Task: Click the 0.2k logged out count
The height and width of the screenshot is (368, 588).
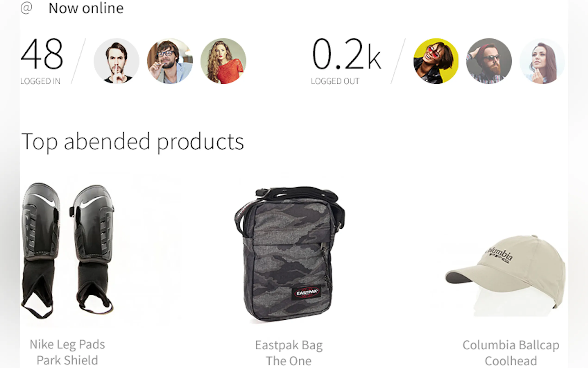Action: tap(346, 54)
